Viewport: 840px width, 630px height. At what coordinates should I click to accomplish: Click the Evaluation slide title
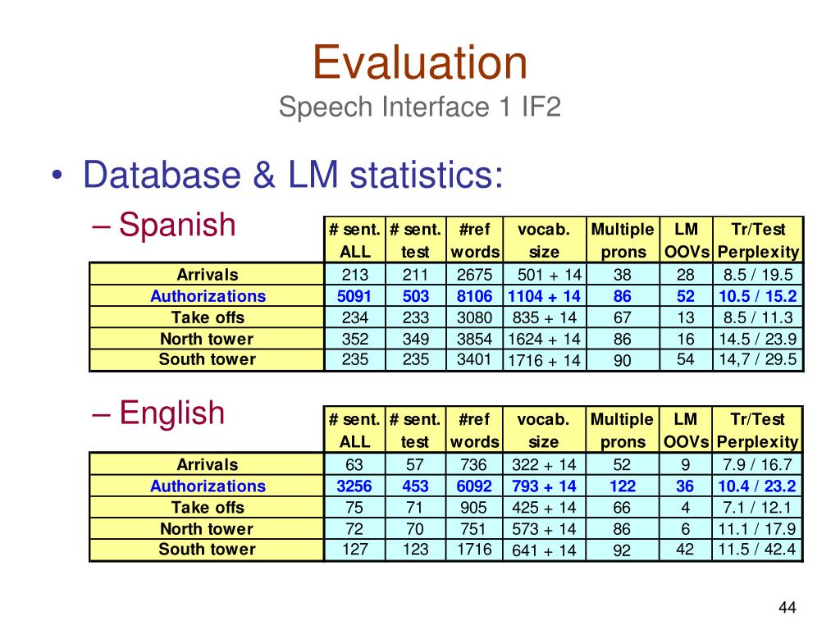tap(420, 62)
